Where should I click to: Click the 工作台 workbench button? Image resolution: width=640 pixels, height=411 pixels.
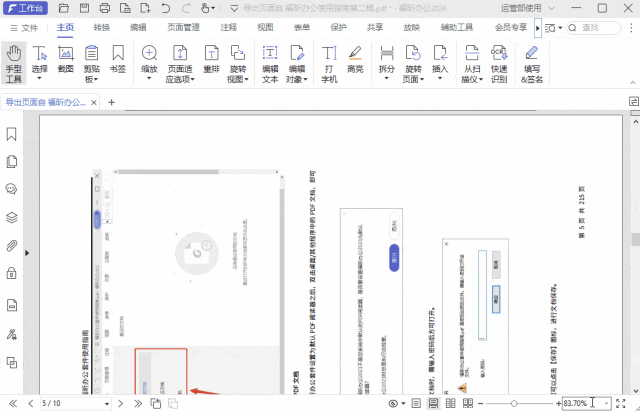(x=24, y=8)
